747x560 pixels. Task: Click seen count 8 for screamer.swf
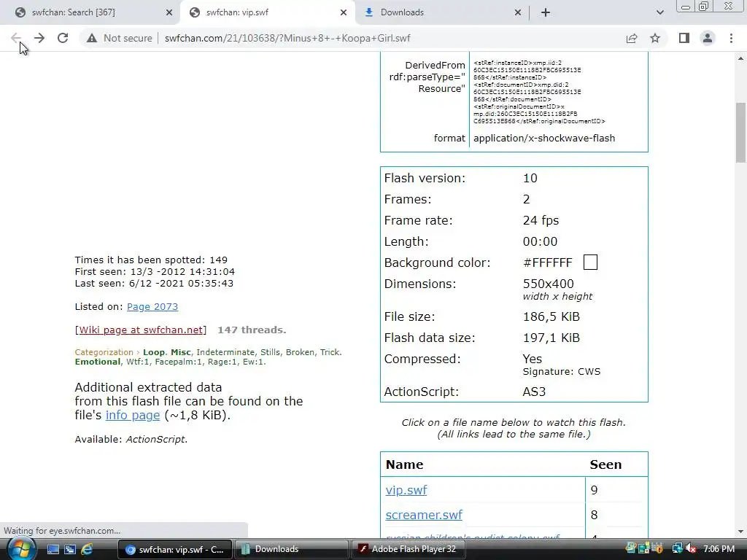tap(594, 515)
